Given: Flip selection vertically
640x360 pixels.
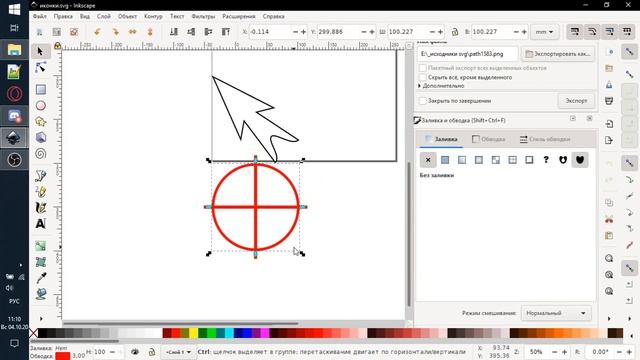Looking at the screenshot, I should tap(150, 32).
